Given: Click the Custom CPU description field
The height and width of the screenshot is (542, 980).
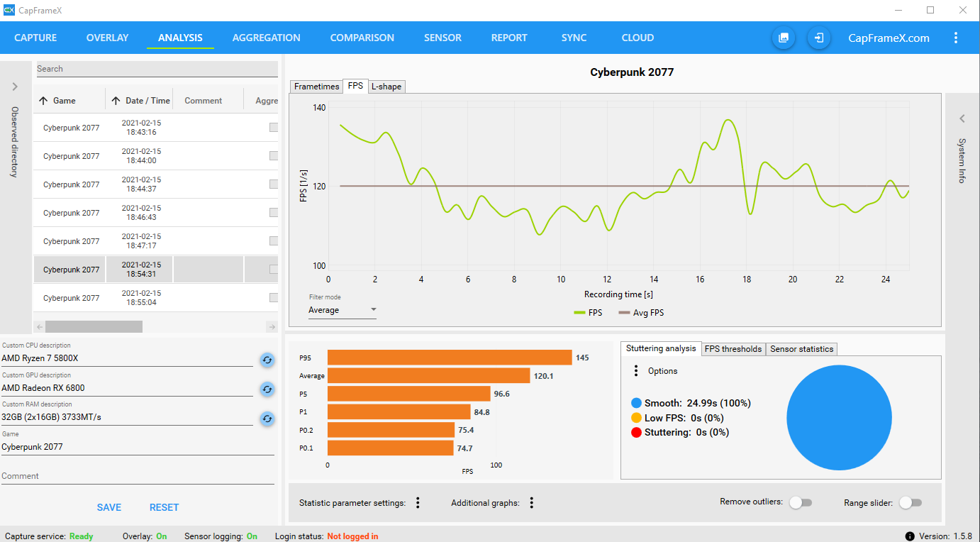Looking at the screenshot, I should 127,358.
